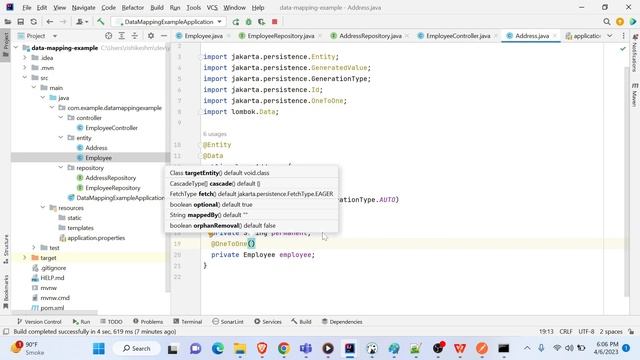Open the Maven side panel
The height and width of the screenshot is (360, 640).
(635, 95)
